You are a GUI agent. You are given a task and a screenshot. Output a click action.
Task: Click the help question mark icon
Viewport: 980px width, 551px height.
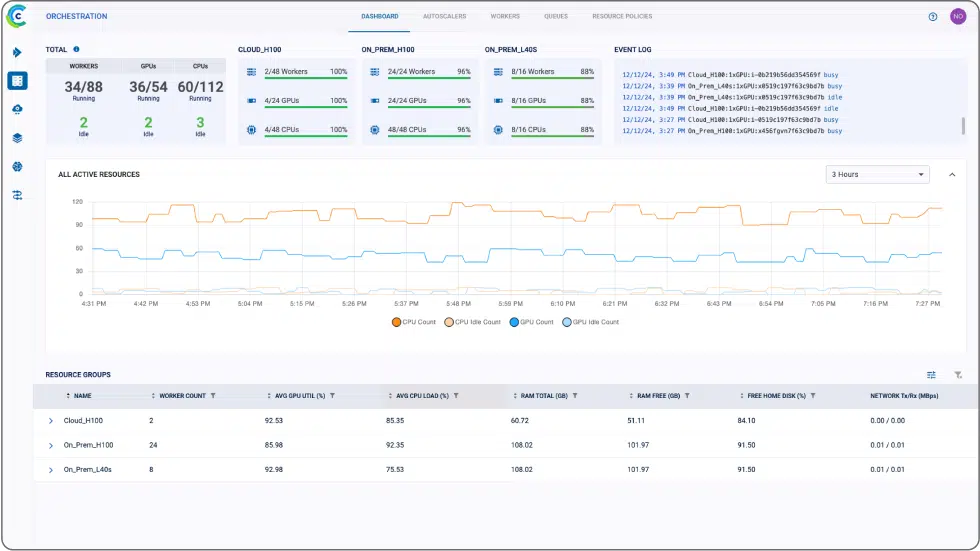pyautogui.click(x=933, y=16)
